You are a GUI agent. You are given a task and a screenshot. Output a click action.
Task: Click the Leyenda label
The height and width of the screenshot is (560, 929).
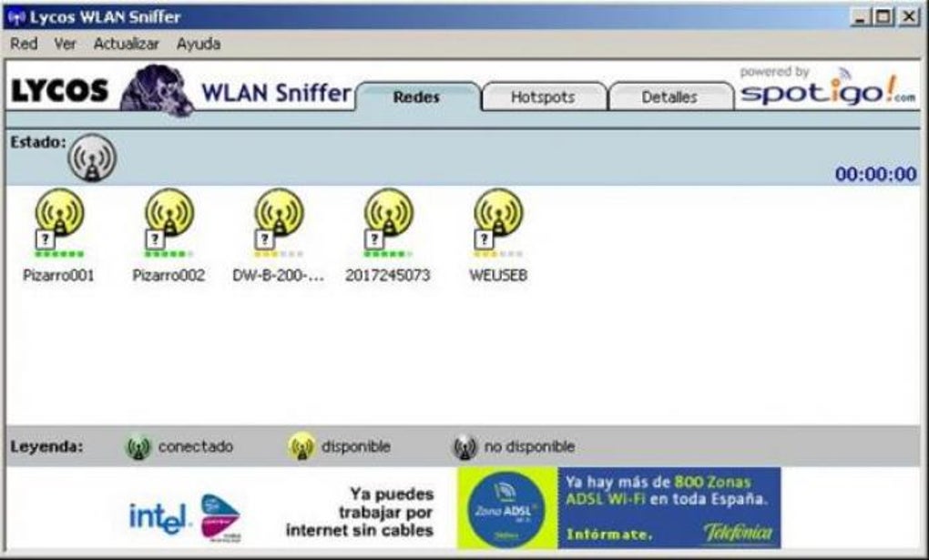pyautogui.click(x=46, y=447)
